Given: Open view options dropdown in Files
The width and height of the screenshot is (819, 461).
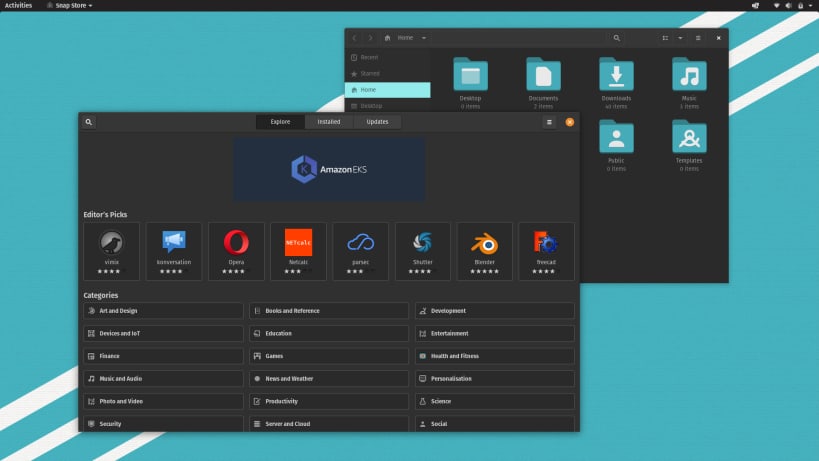Looking at the screenshot, I should (x=680, y=38).
